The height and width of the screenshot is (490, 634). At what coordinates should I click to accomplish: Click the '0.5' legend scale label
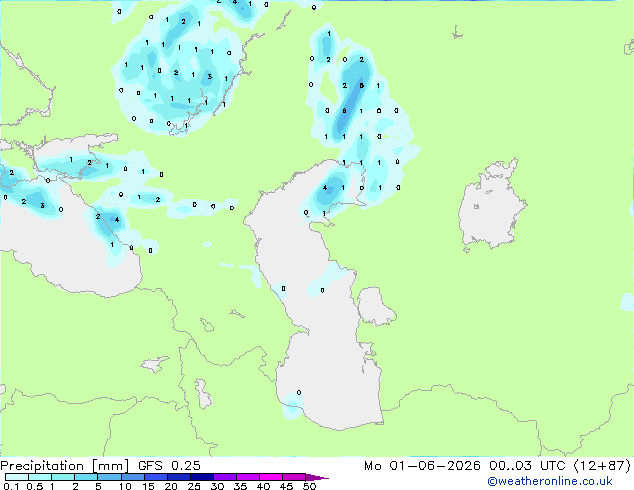(x=34, y=486)
